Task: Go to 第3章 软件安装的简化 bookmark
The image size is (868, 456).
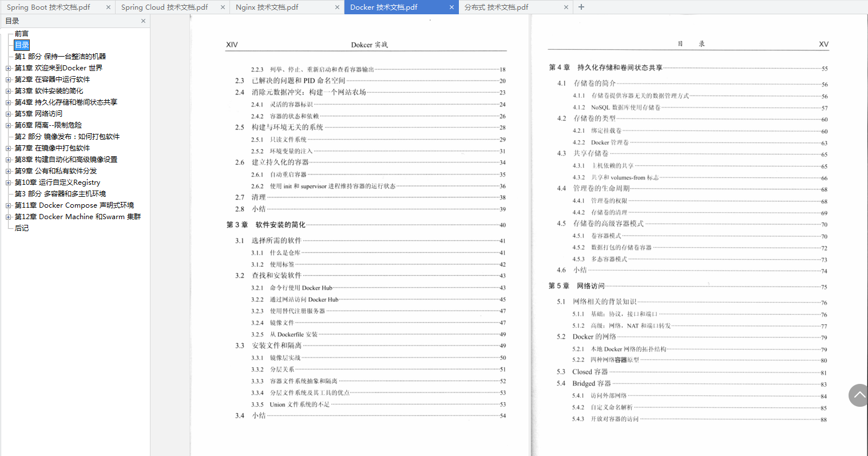Action: click(49, 91)
